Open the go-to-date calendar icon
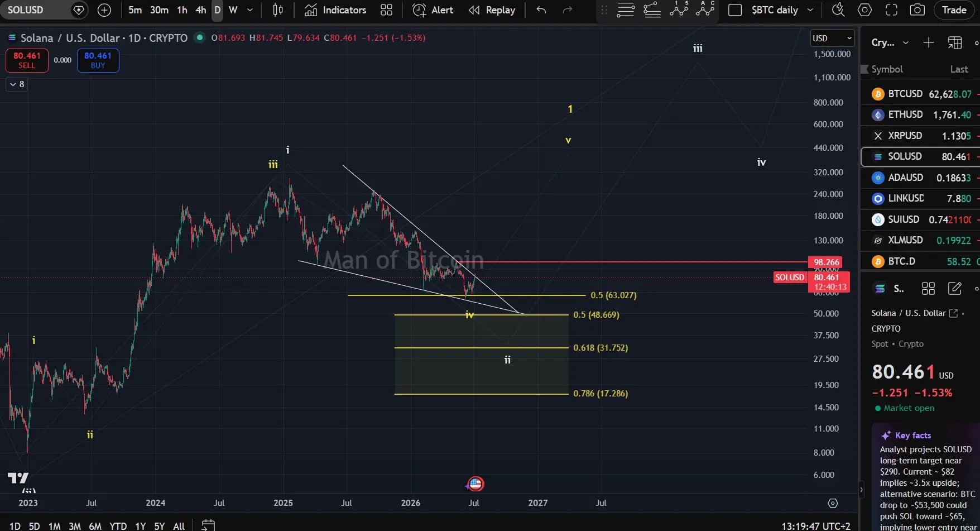Viewport: 980px width, 531px height. [208, 525]
